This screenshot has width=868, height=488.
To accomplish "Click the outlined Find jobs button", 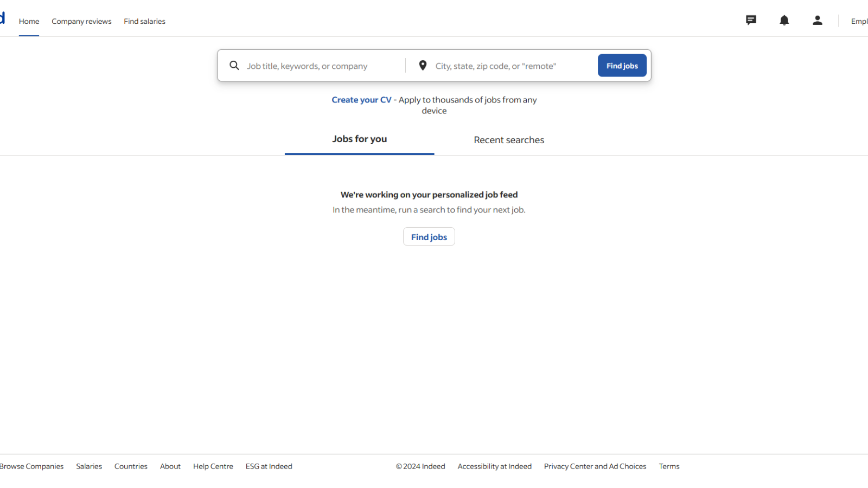I will 429,237.
